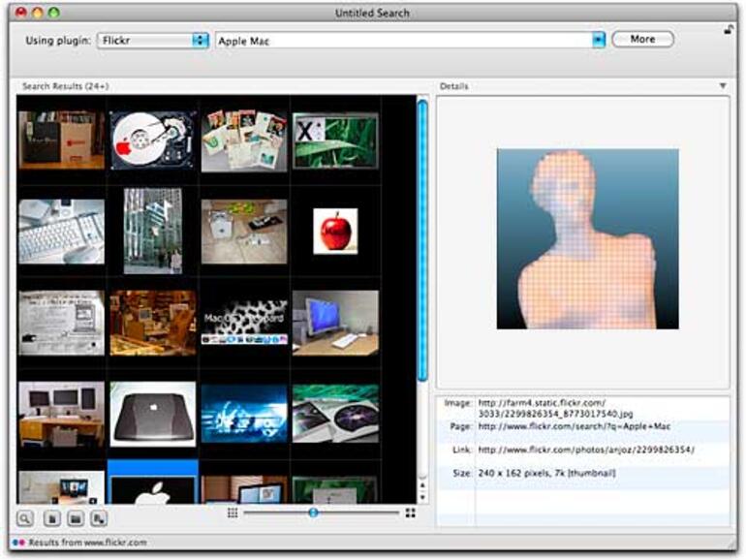The height and width of the screenshot is (560, 746).
Task: Click the folder icon in bottom toolbar
Action: (x=74, y=518)
